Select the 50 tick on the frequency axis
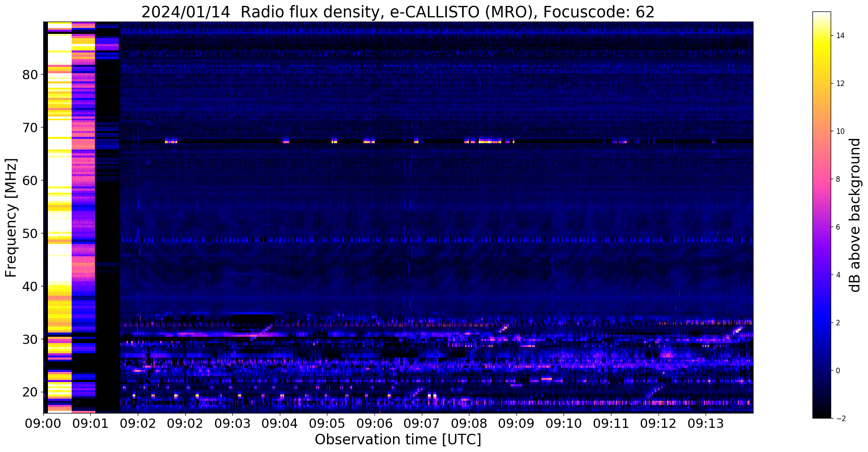 point(30,233)
